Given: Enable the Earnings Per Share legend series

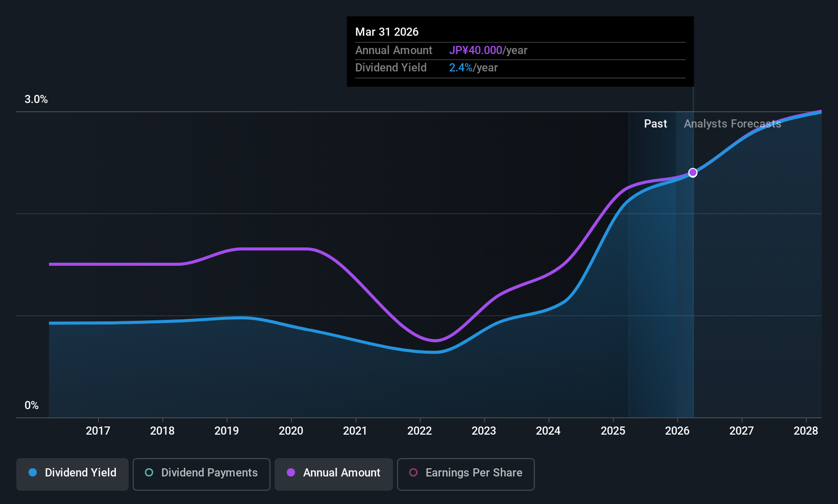Looking at the screenshot, I should pyautogui.click(x=466, y=474).
